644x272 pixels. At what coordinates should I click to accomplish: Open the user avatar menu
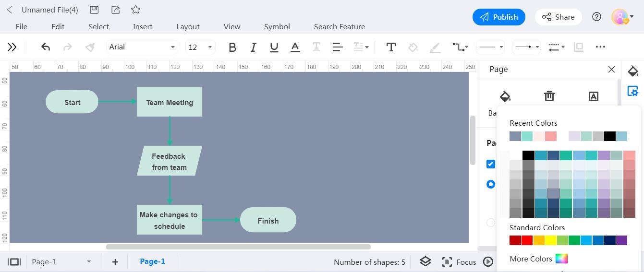click(622, 17)
